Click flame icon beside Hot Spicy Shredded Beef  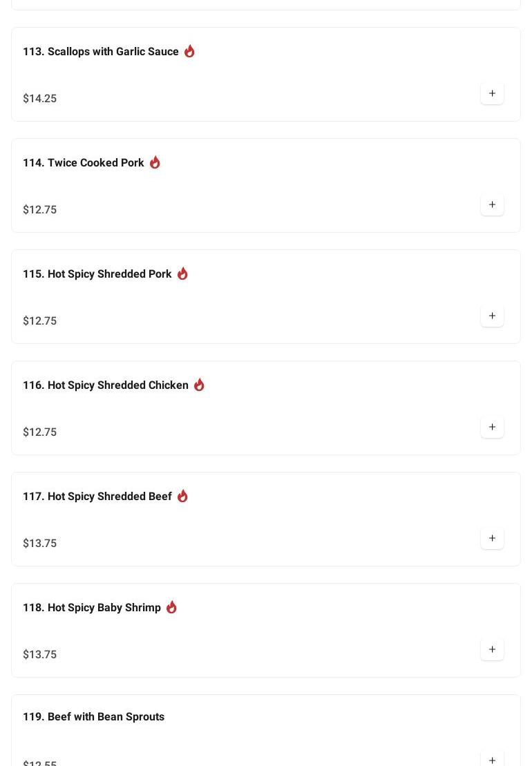click(x=182, y=496)
